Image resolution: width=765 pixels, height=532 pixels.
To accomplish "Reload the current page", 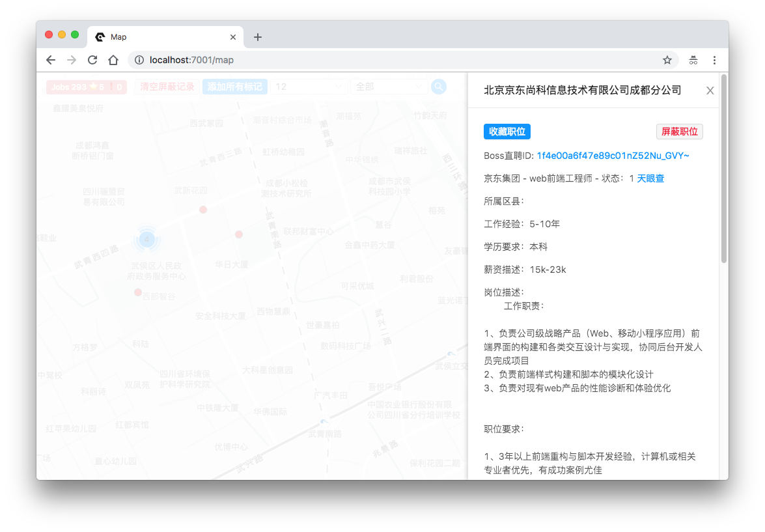I will point(92,60).
